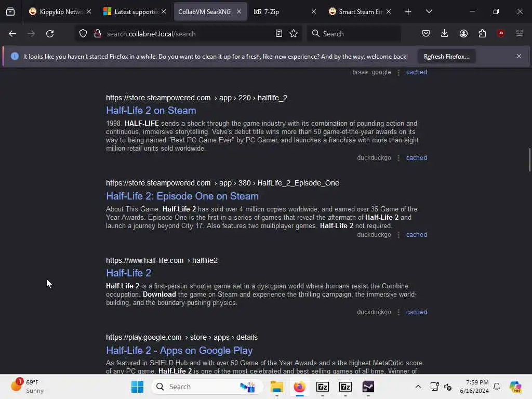Close the 7-Zip tab
Screen dimensions: 532x399
click(x=314, y=11)
